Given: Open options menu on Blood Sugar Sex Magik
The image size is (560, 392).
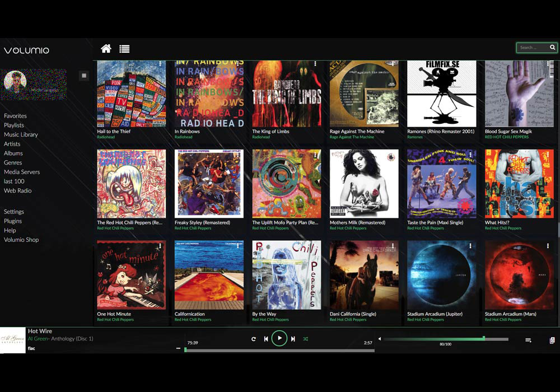Looking at the screenshot, I should point(548,63).
